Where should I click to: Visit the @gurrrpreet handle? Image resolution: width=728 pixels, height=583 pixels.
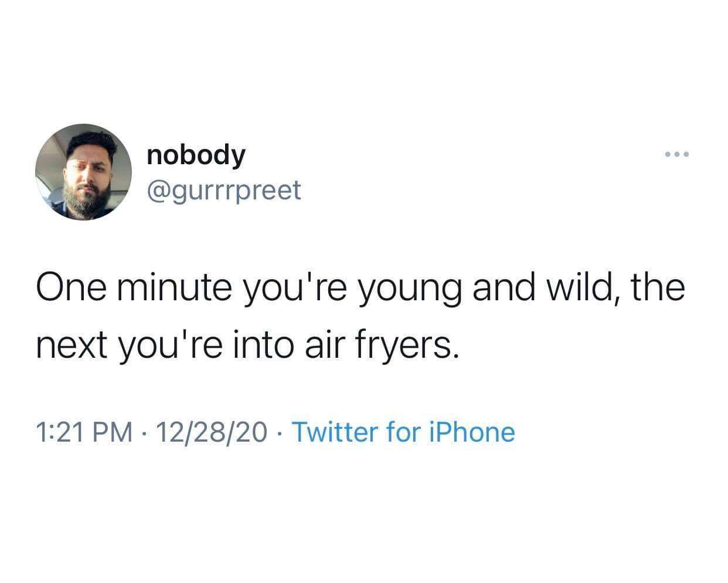click(224, 189)
